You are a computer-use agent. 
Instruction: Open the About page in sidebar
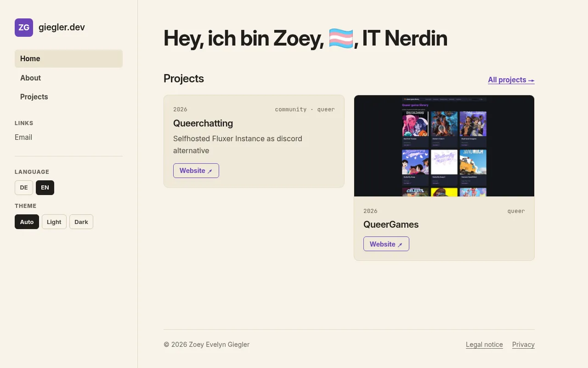(68, 78)
